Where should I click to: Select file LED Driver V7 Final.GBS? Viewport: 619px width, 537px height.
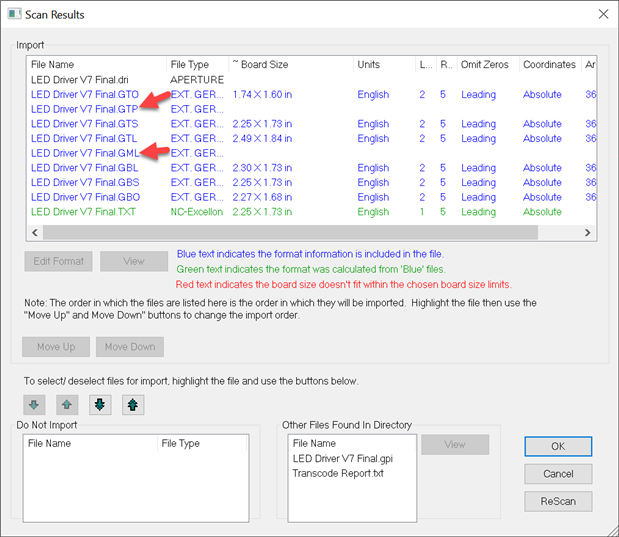[85, 182]
